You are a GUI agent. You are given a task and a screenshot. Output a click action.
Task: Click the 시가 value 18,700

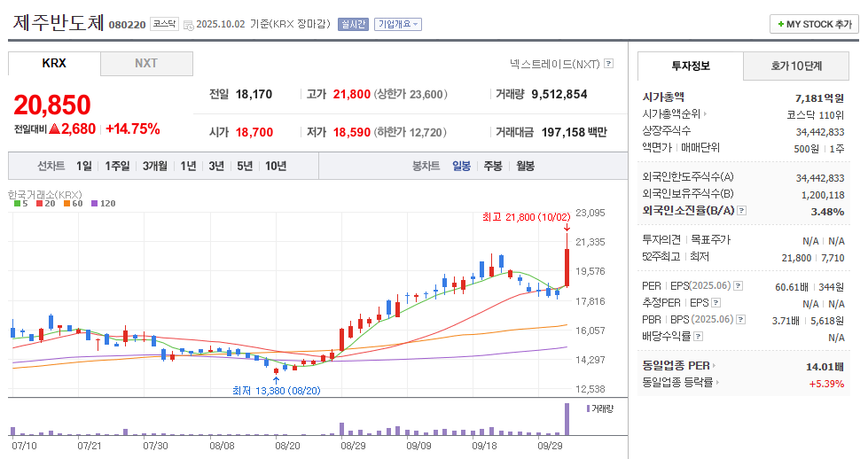point(254,132)
